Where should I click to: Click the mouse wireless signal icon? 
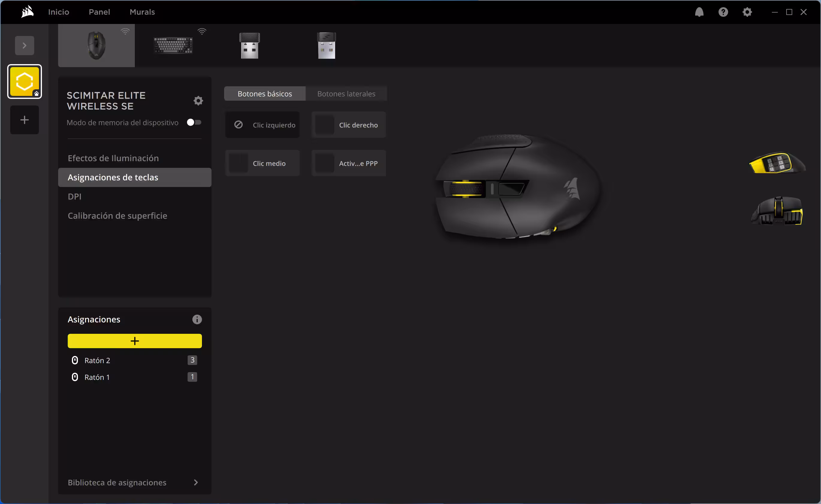[125, 31]
